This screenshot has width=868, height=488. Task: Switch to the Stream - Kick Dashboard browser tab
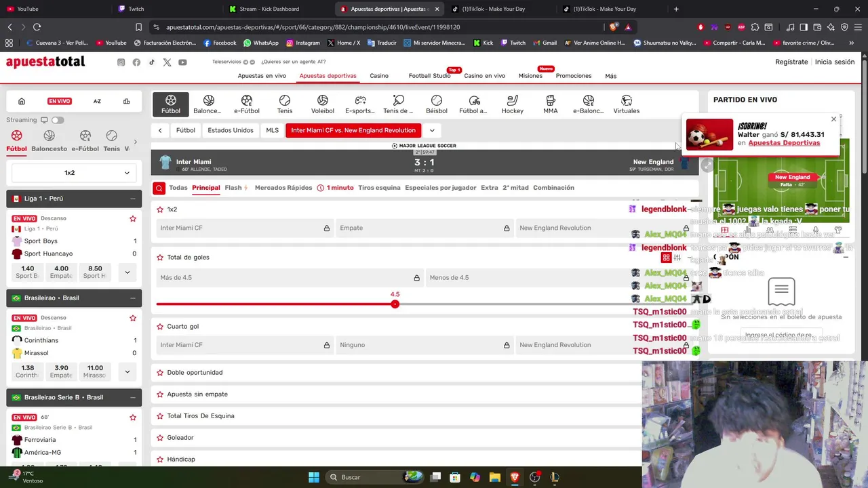pyautogui.click(x=269, y=9)
